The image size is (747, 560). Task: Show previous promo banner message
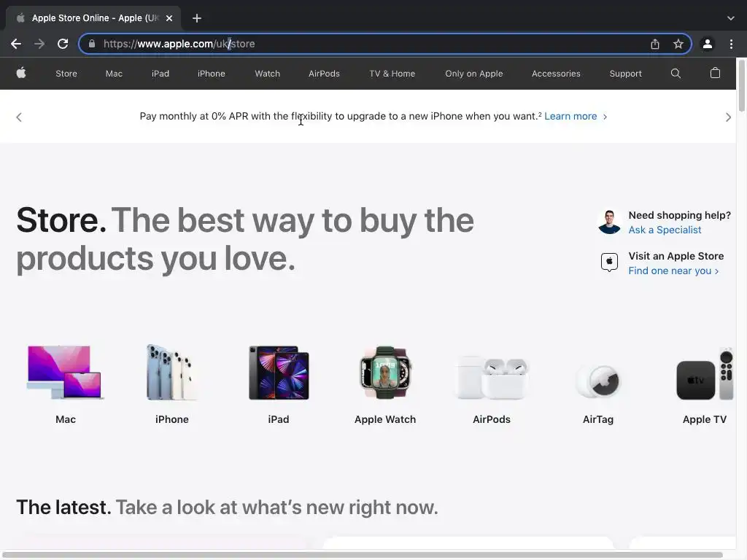[18, 117]
